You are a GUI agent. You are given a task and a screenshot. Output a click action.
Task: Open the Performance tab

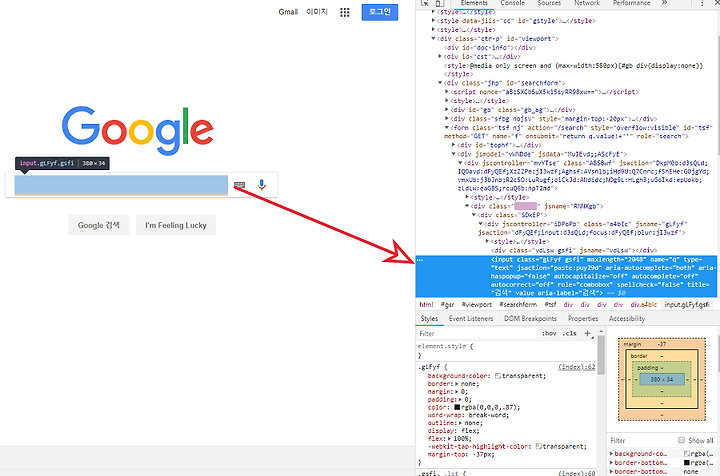point(631,3)
